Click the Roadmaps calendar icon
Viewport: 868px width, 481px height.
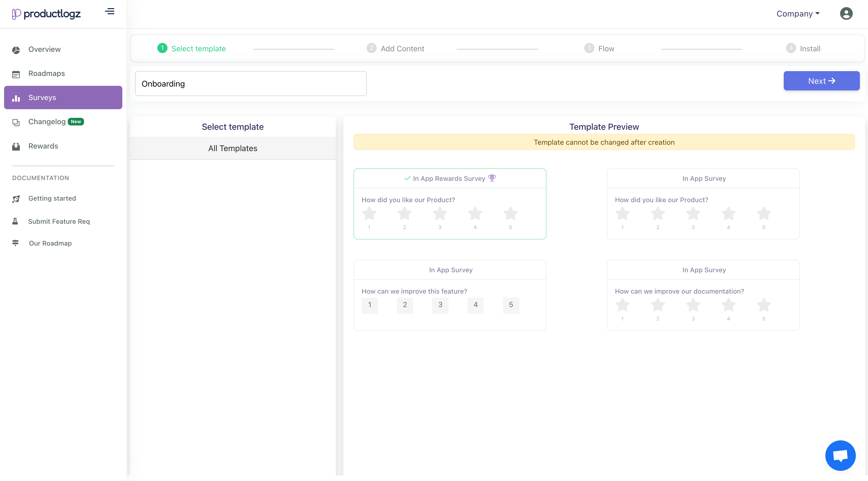pos(16,74)
